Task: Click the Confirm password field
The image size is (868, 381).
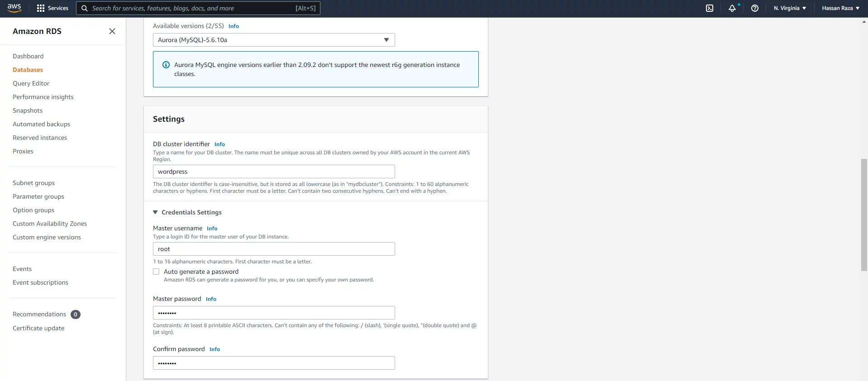Action: tap(274, 363)
